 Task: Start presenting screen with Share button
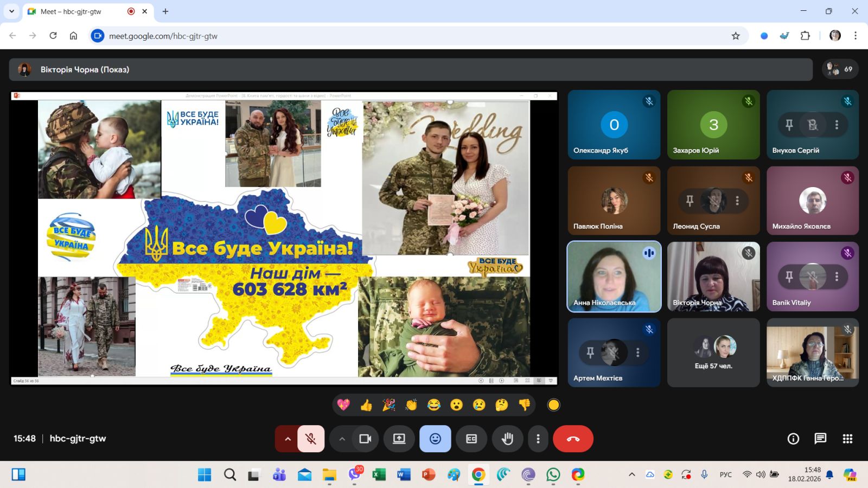coord(399,439)
